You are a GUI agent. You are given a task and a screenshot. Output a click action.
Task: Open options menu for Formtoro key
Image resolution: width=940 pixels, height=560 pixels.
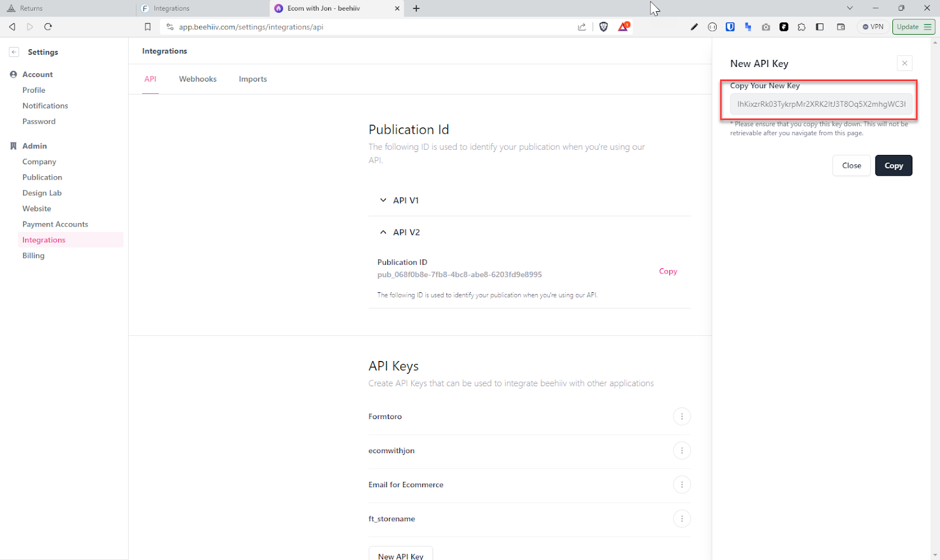pos(681,417)
